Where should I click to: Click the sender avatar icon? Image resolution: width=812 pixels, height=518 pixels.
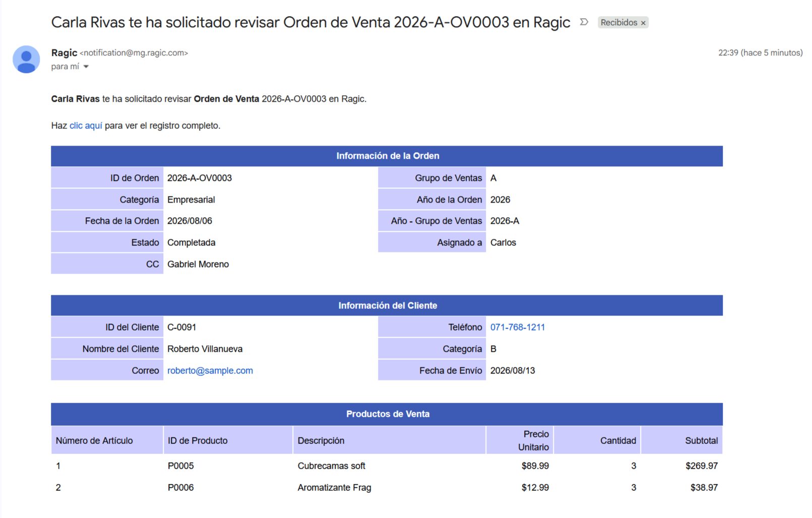click(x=26, y=59)
